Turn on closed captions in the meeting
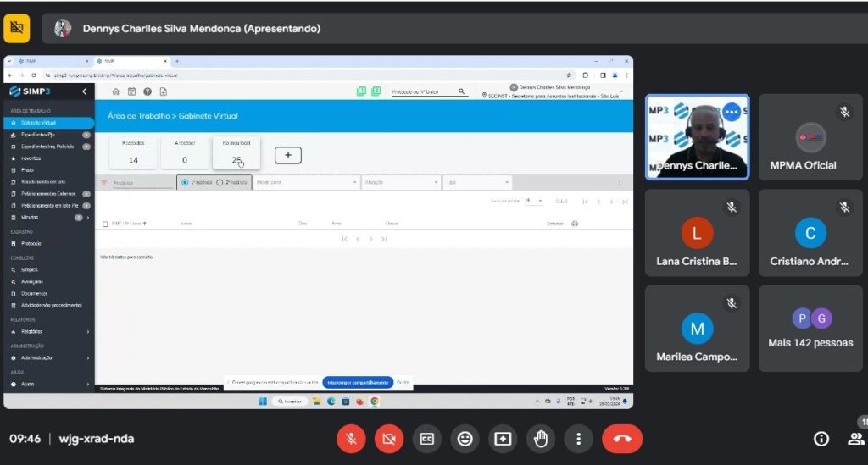Viewport: 868px width, 465px height. click(x=427, y=439)
